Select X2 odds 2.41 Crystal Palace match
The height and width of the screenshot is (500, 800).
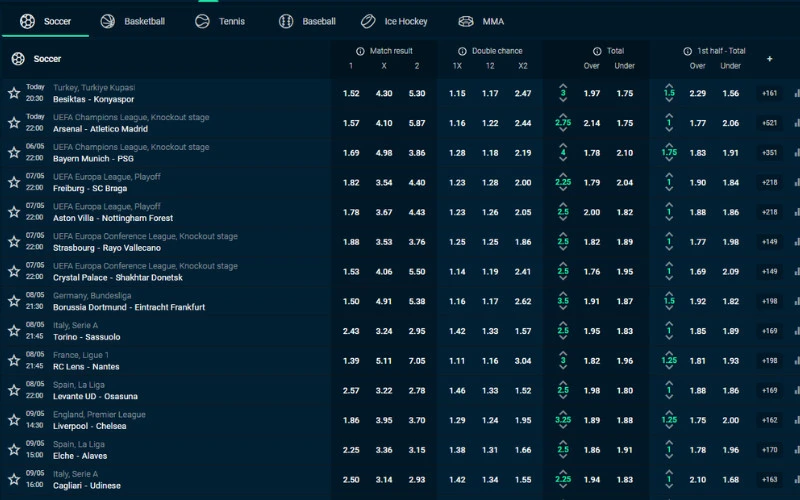[522, 271]
